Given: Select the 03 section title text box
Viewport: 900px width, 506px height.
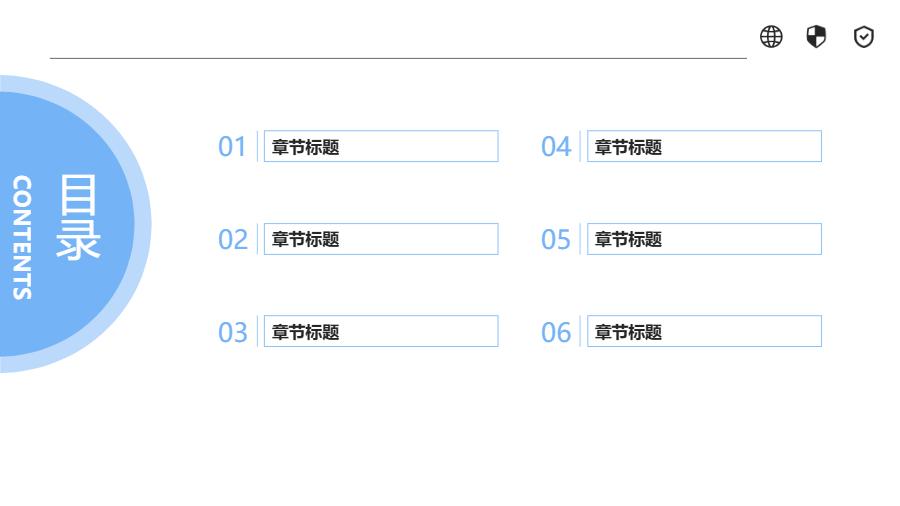Looking at the screenshot, I should (x=381, y=332).
